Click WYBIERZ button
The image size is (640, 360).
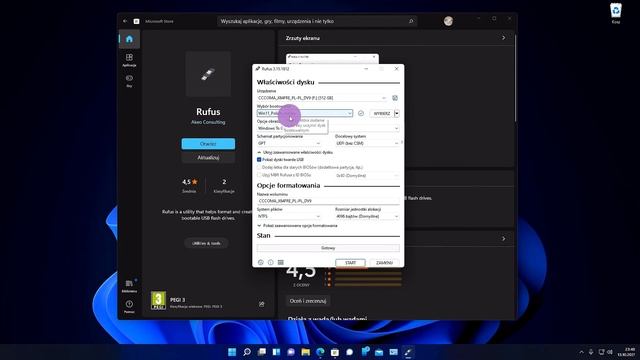(382, 113)
